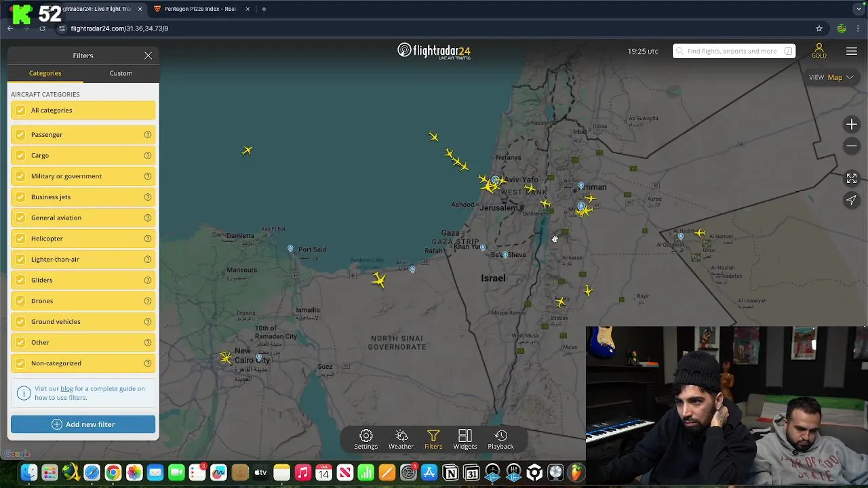Screen dimensions: 868x488
Task: Toggle the Cargo category checkbox
Action: pyautogui.click(x=20, y=155)
